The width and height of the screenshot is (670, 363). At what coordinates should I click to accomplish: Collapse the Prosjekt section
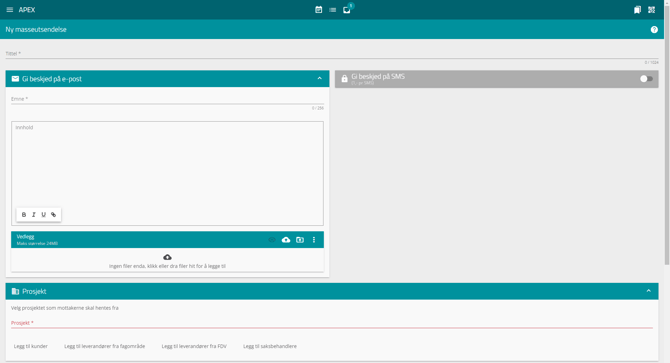(649, 291)
